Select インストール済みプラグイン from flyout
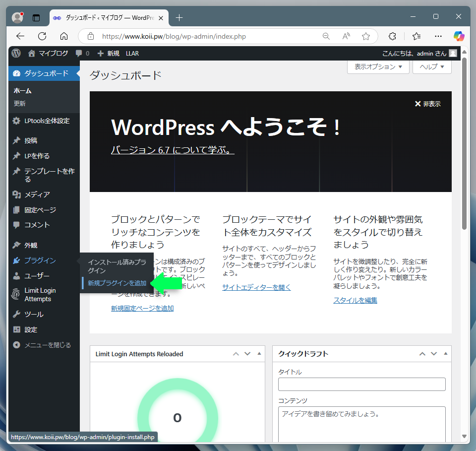The width and height of the screenshot is (476, 451). pos(117,266)
